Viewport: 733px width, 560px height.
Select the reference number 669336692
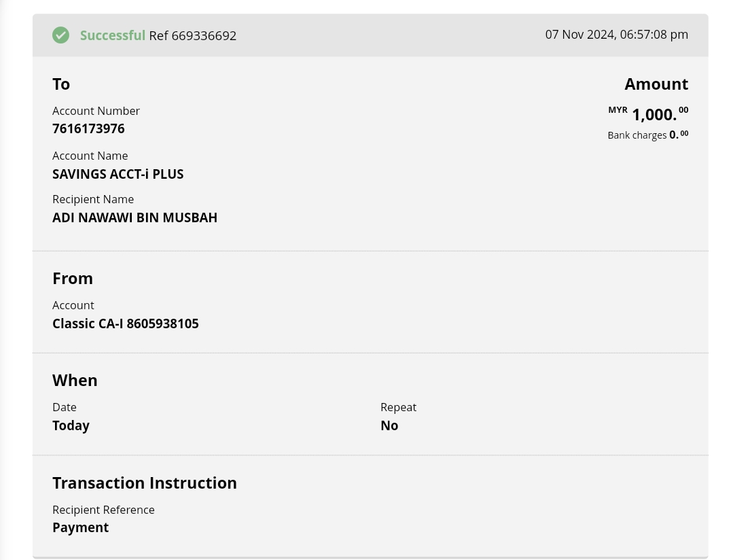coord(204,36)
